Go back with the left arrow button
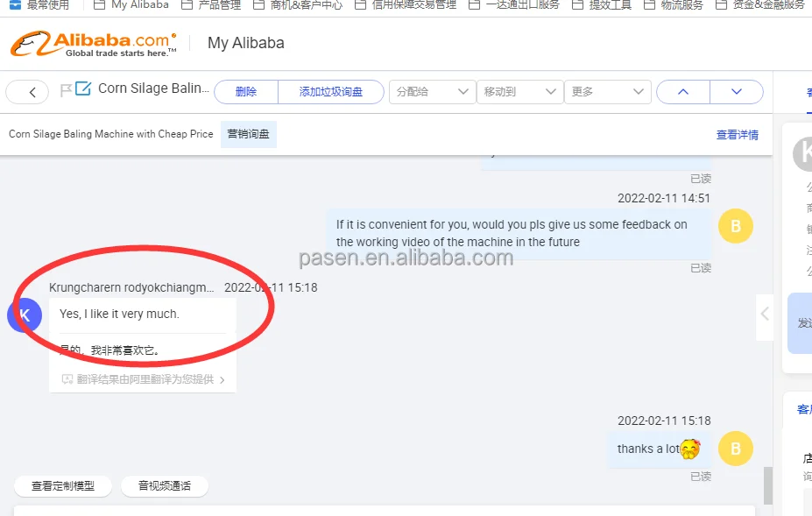Viewport: 812px width, 516px height. 27,92
